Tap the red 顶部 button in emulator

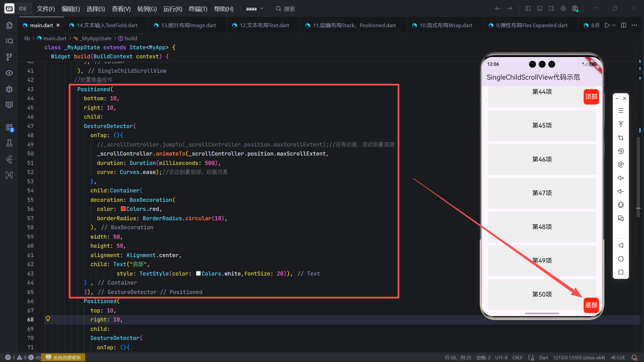tap(591, 97)
